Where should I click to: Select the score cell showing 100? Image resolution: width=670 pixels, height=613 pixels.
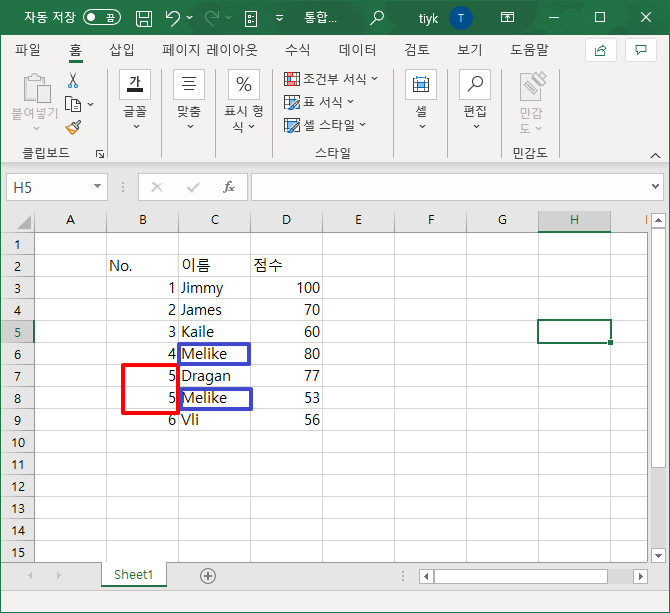[x=286, y=288]
